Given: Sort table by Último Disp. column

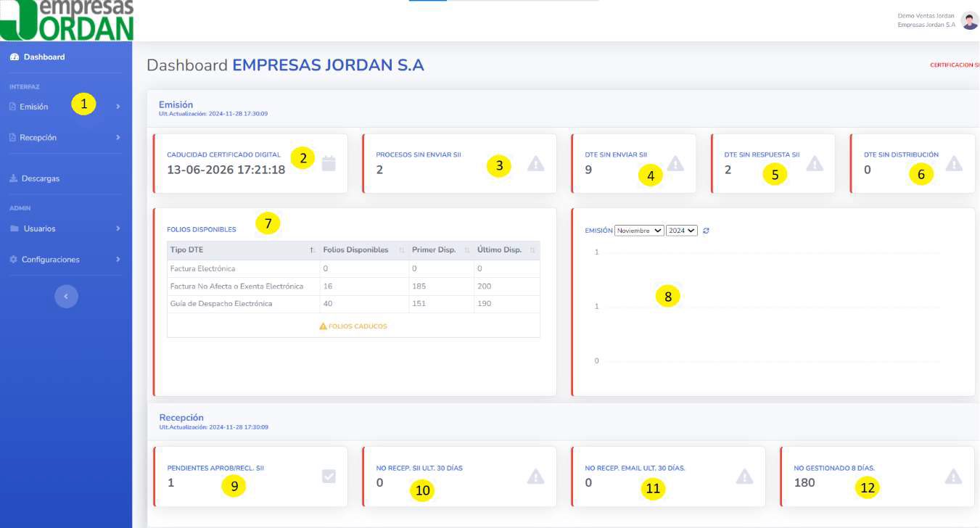Looking at the screenshot, I should click(507, 250).
